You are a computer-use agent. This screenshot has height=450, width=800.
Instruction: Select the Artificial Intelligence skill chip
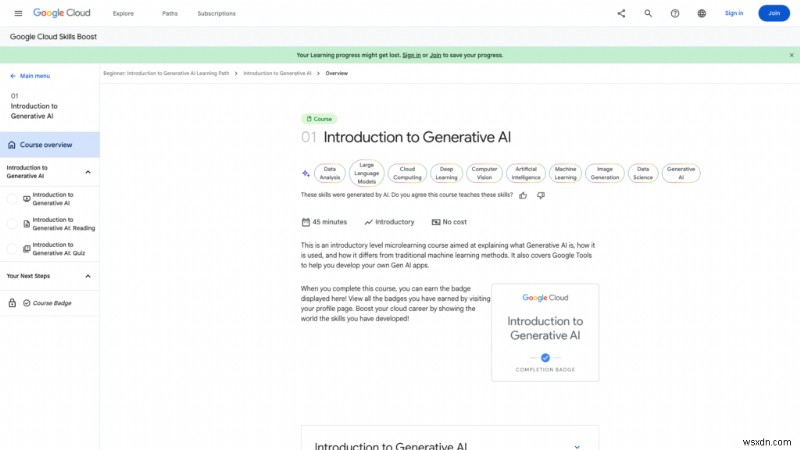[526, 173]
